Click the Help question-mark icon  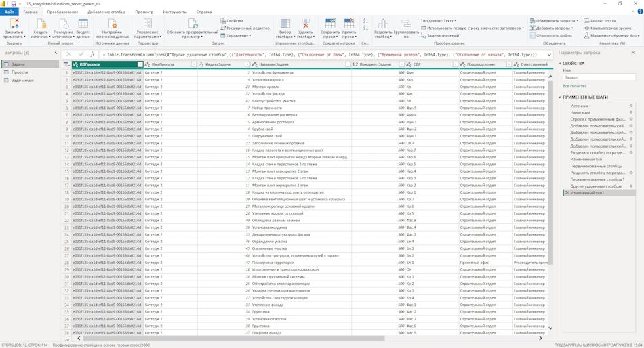(640, 12)
